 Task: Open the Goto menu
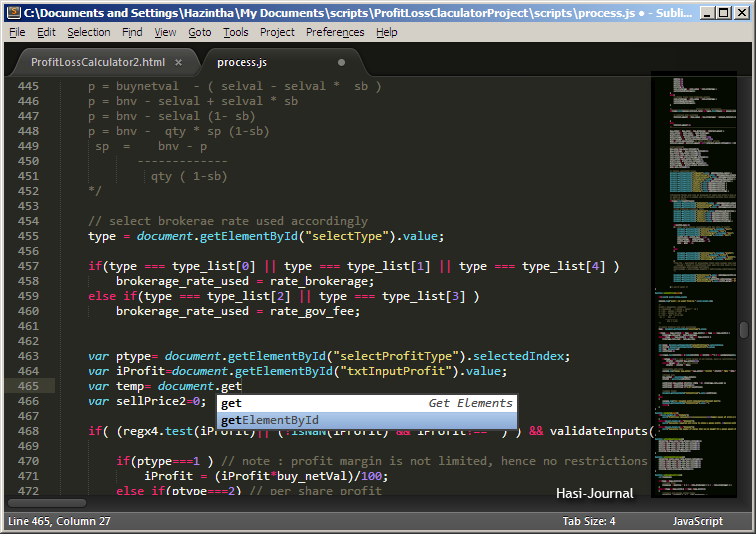[200, 32]
